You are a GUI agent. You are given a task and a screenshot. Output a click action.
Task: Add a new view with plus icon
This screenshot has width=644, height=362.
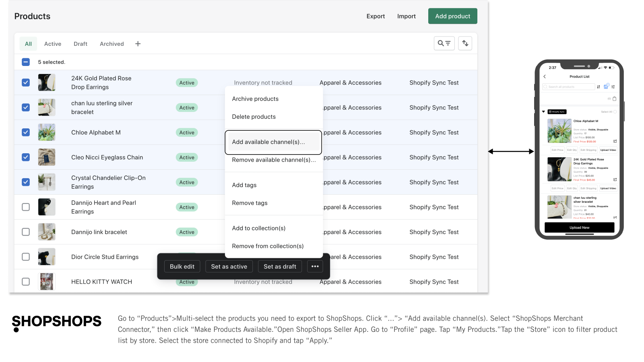tap(138, 44)
